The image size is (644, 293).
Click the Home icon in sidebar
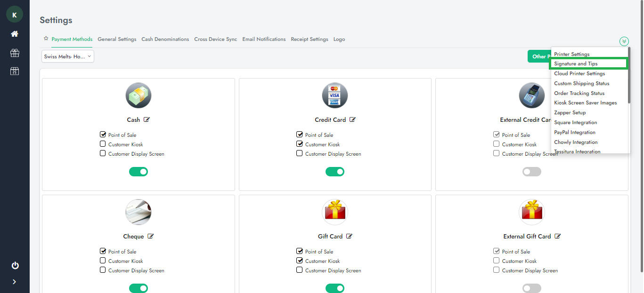15,34
